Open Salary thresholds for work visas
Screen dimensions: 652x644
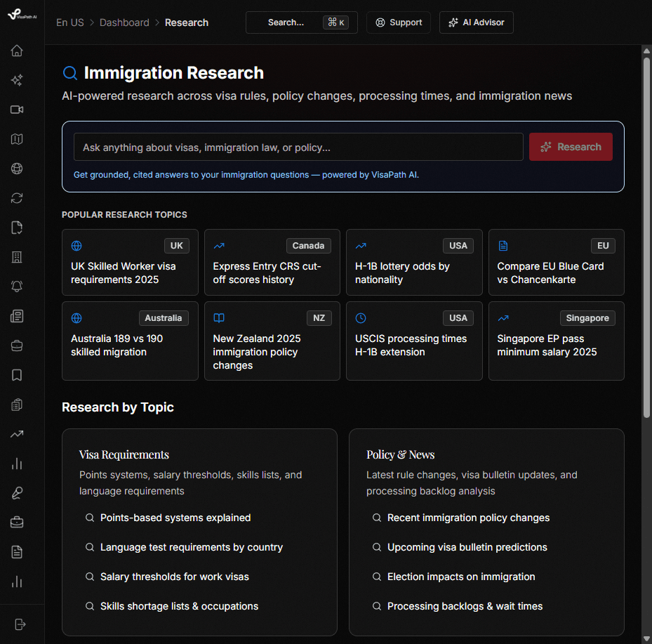coord(175,577)
